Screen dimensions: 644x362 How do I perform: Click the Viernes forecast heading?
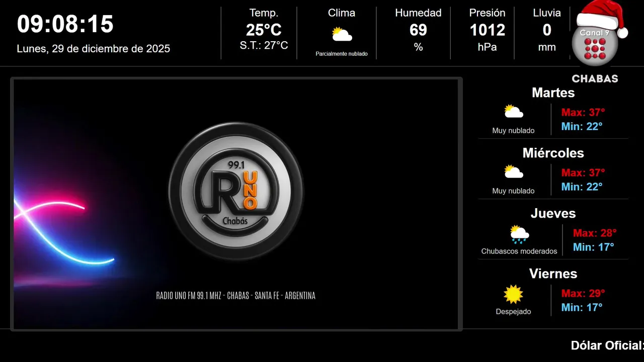[x=553, y=274]
